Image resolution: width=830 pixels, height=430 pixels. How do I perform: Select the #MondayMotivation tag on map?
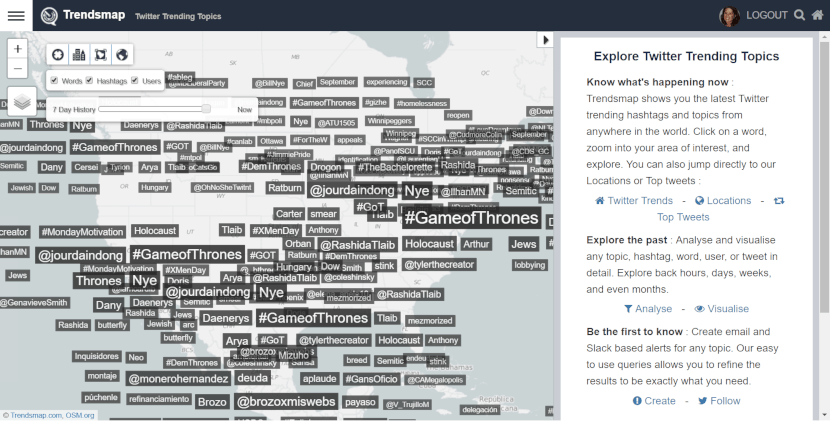(x=82, y=232)
